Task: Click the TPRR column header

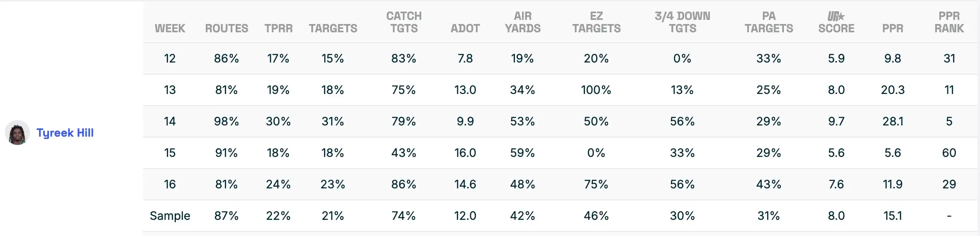Action: click(278, 28)
